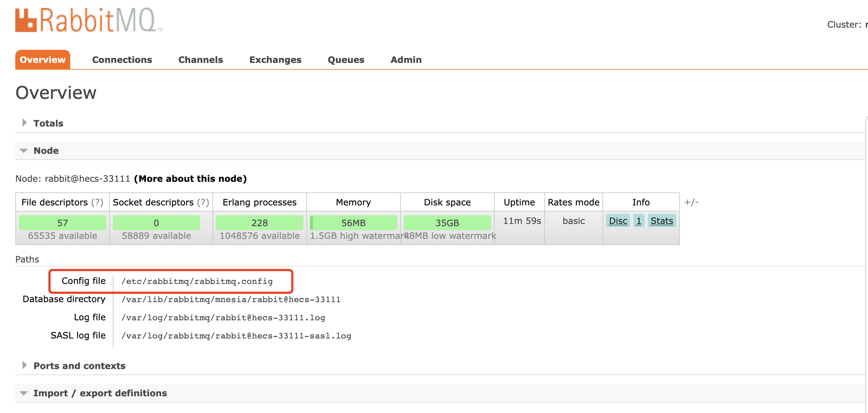Open the Queues tab
The image size is (868, 413).
pos(346,60)
